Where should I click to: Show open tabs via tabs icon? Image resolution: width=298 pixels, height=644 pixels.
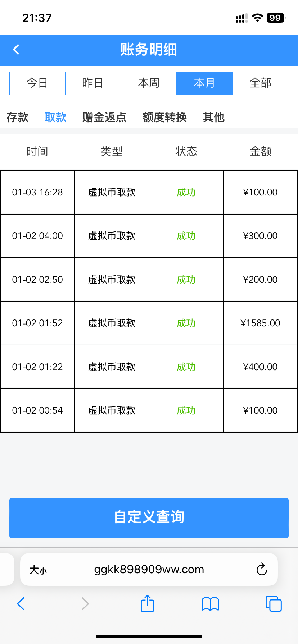[273, 604]
